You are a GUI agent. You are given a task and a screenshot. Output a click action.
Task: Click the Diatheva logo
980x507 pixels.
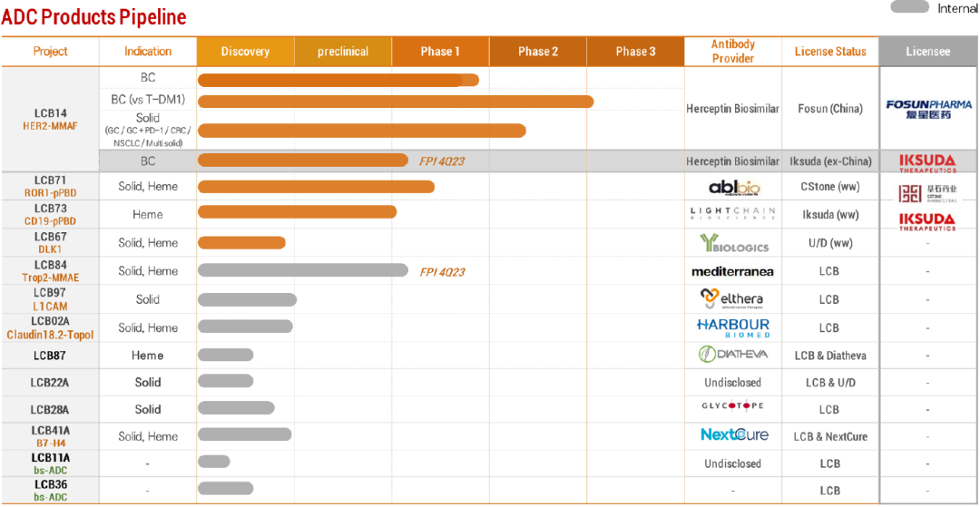click(x=732, y=355)
